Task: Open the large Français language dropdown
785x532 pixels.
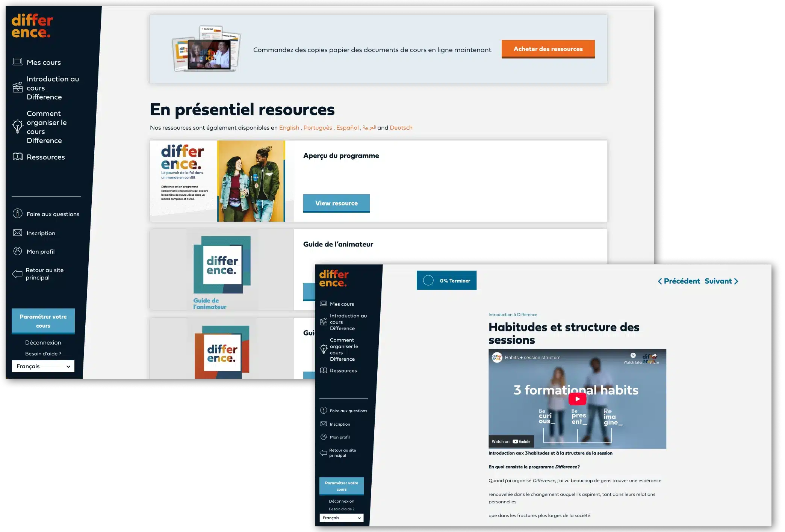Action: click(x=43, y=366)
